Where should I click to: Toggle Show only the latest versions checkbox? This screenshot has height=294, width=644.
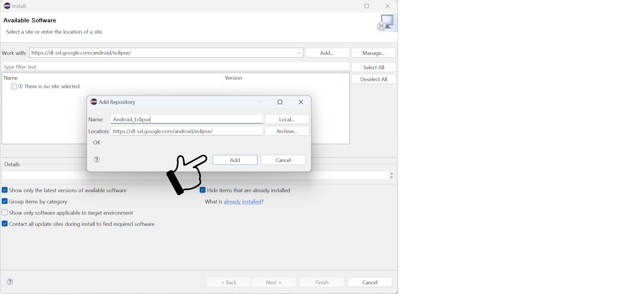click(x=5, y=190)
